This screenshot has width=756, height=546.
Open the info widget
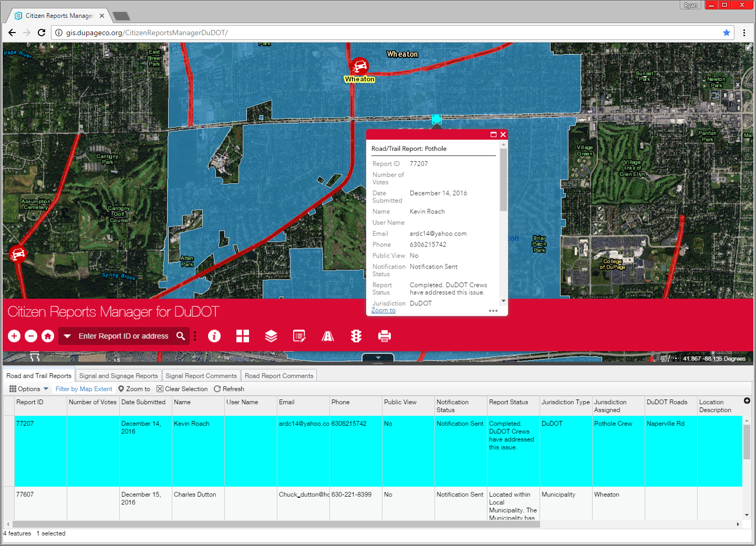[x=214, y=336]
